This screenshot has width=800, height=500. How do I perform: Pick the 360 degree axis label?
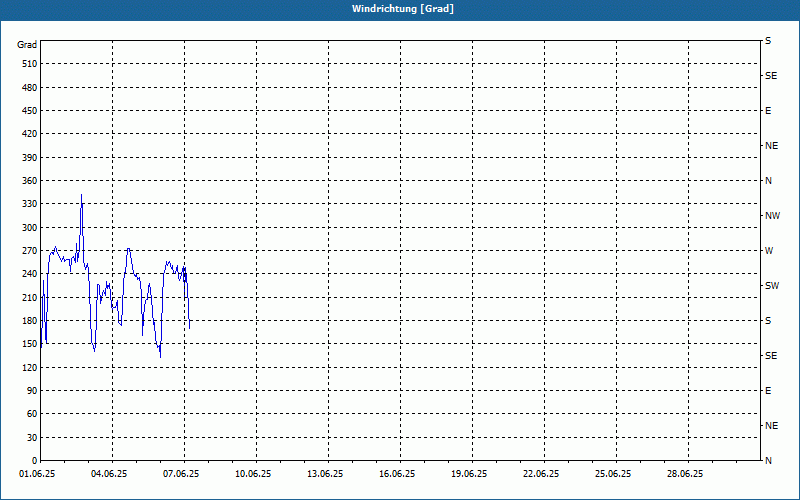click(29, 181)
